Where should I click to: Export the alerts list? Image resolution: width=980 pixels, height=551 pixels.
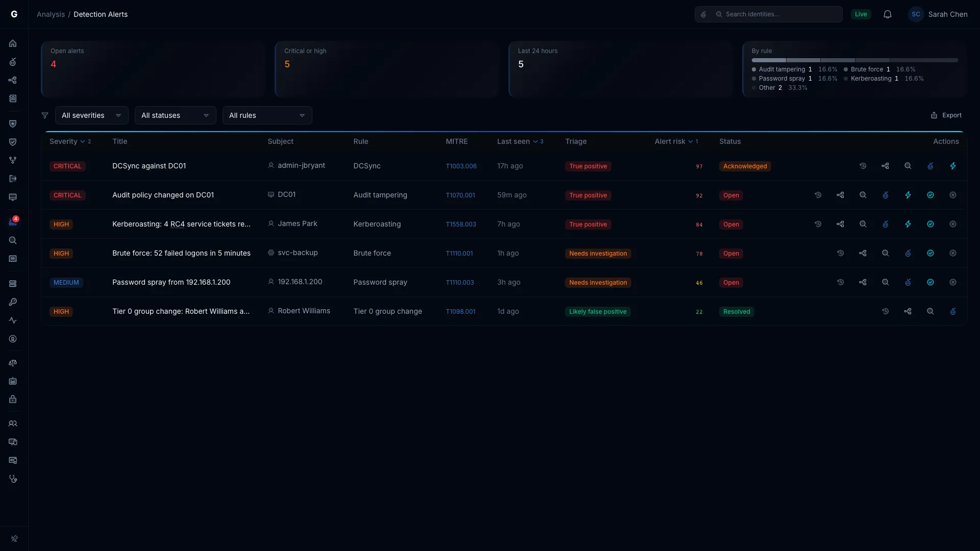946,115
